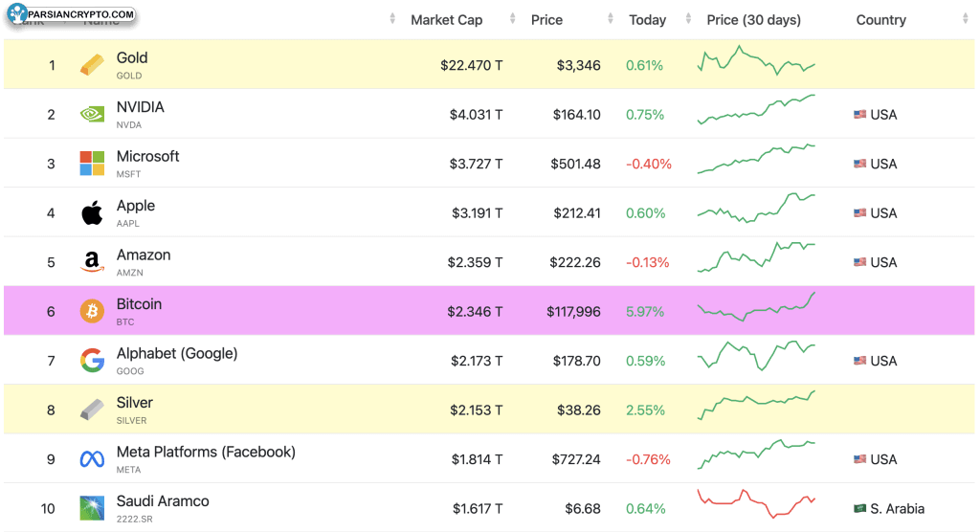The height and width of the screenshot is (532, 980).
Task: Click the USA flag in Amazon row
Action: click(860, 262)
